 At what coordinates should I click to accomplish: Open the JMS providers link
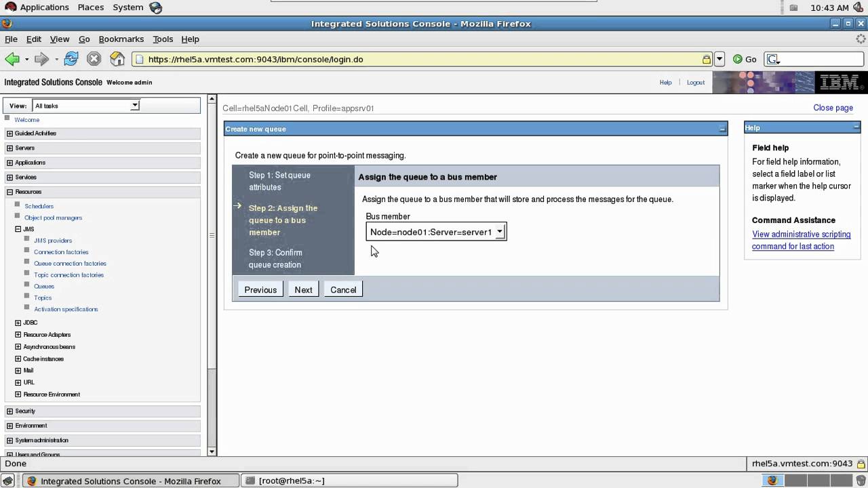[x=53, y=241]
